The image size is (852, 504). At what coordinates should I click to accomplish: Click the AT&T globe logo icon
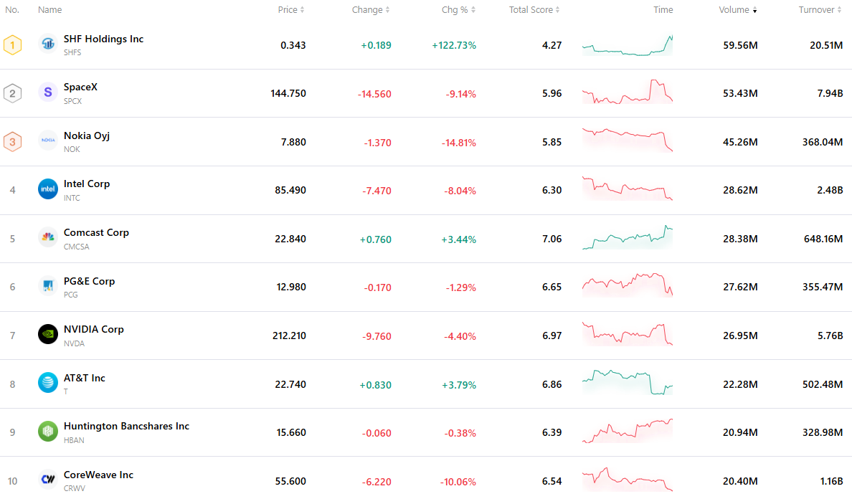coord(48,383)
